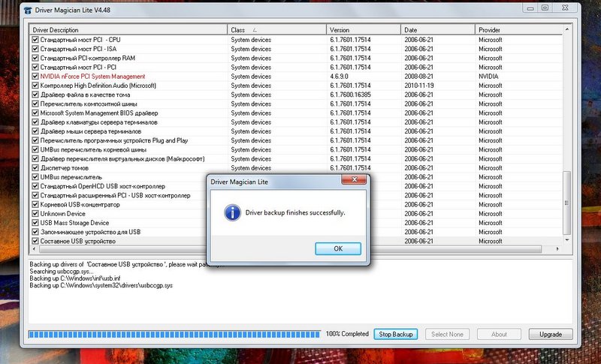Click the driver list scroll down arrow
Viewport: 601px width, 364px height.
pos(567,240)
